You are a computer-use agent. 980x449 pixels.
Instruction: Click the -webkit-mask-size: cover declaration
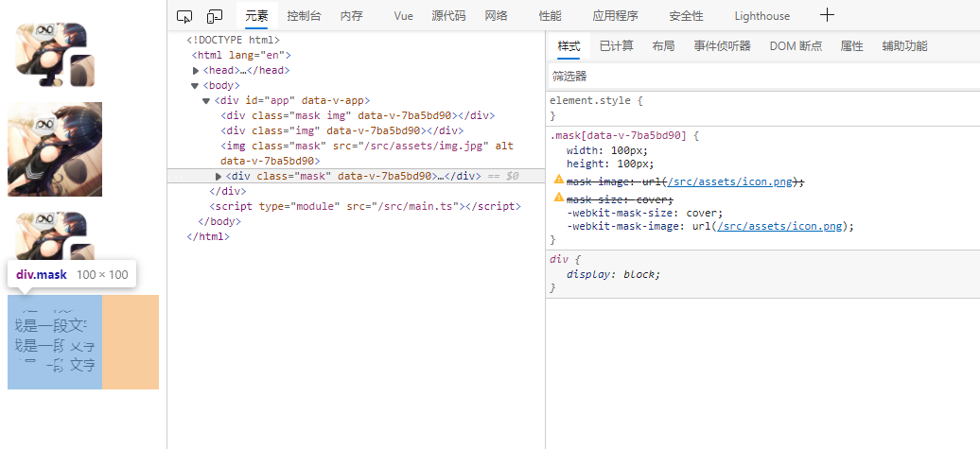(645, 213)
